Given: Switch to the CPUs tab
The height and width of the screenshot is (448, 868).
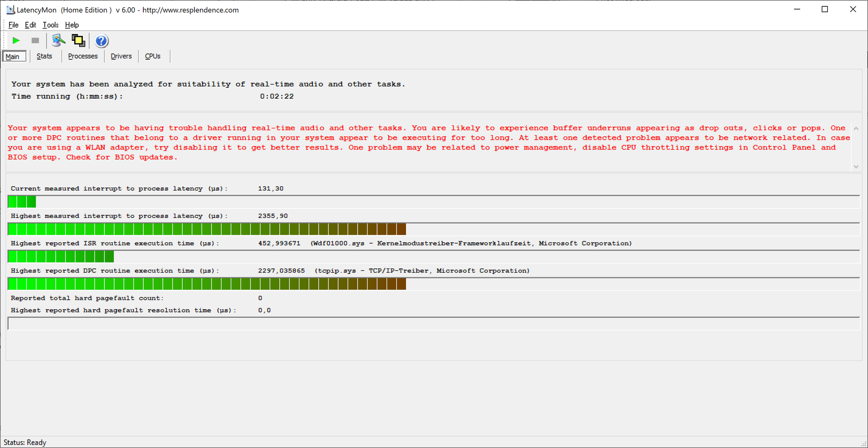Looking at the screenshot, I should click(x=153, y=57).
